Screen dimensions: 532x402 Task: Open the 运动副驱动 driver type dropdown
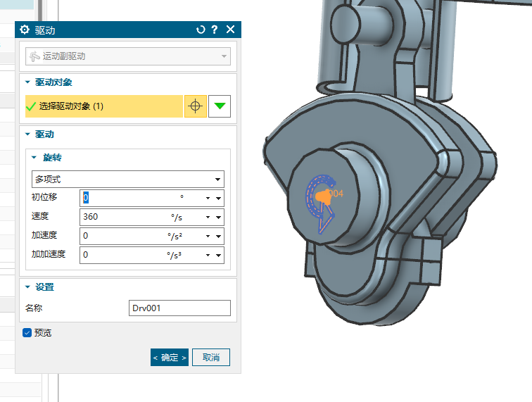[127, 56]
